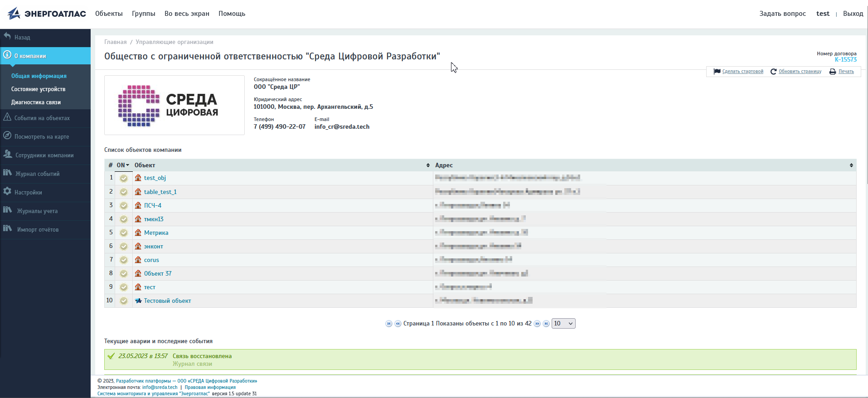Select Состояние устройств in sidebar
The height and width of the screenshot is (398, 868).
tap(38, 89)
